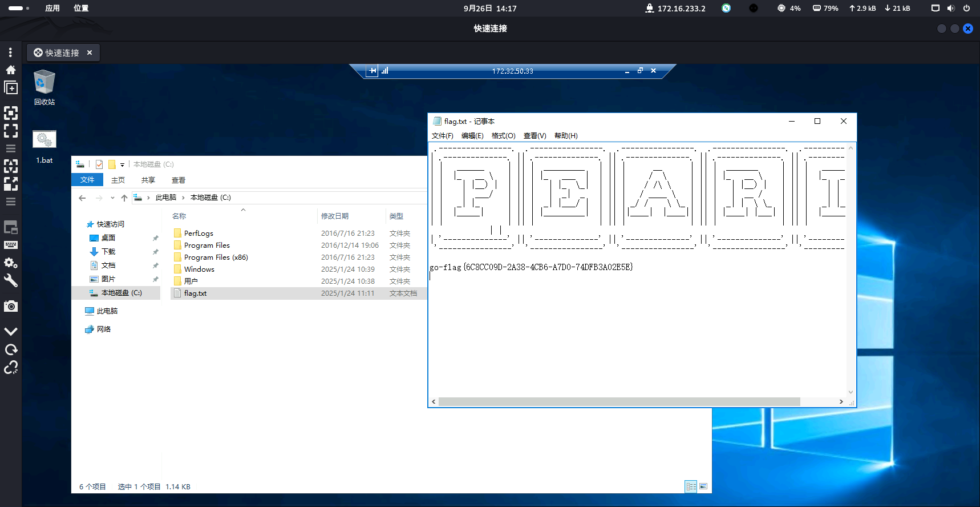Switch to Explorer 查看 ribbon tab

(179, 180)
